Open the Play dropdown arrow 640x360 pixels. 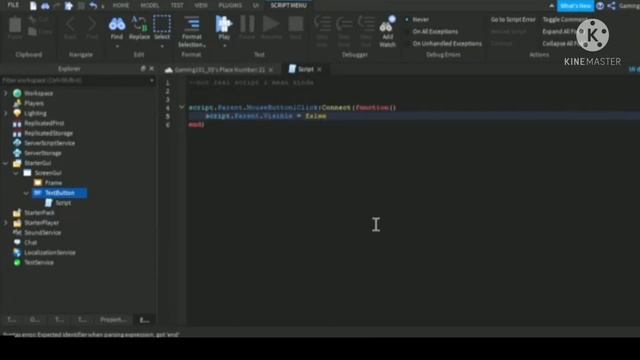click(x=224, y=46)
